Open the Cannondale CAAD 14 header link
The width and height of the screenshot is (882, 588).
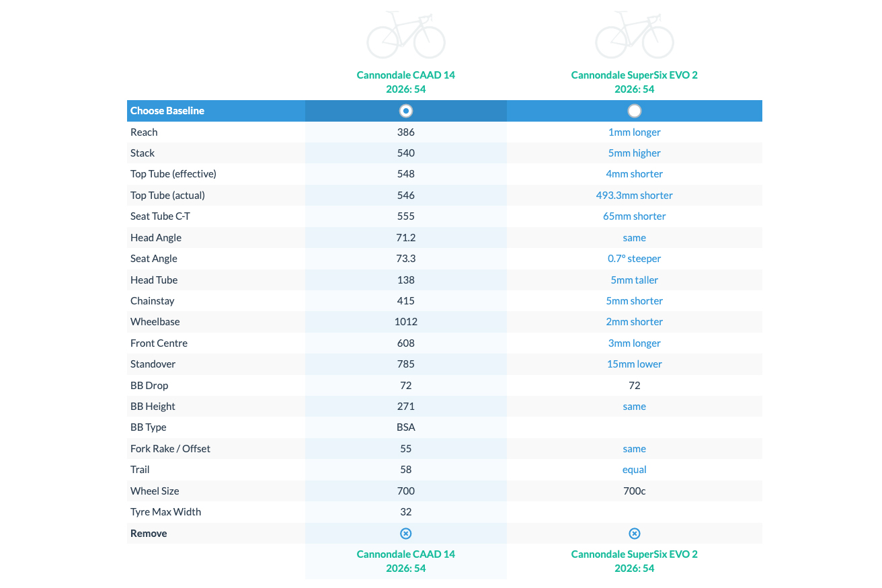point(406,82)
